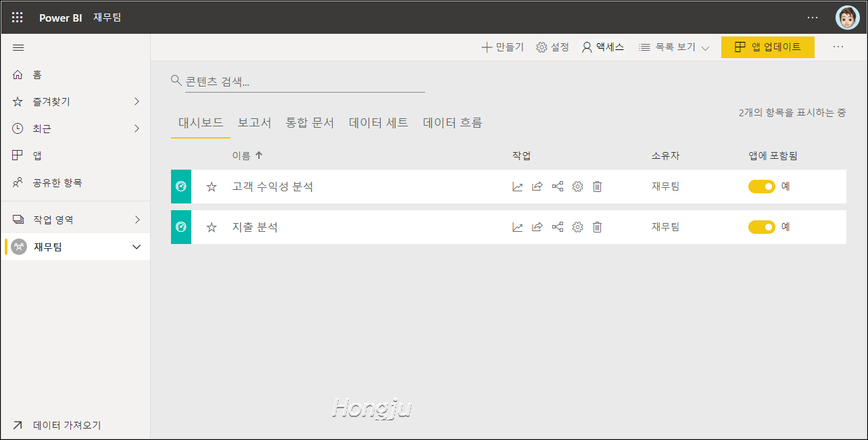
Task: View usage metrics for 지출 분석
Action: tap(518, 227)
